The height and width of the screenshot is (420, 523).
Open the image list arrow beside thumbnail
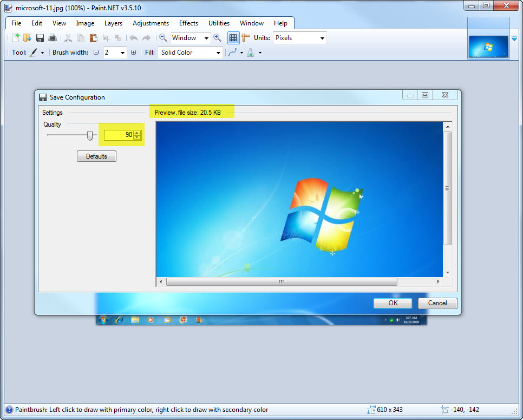(514, 38)
